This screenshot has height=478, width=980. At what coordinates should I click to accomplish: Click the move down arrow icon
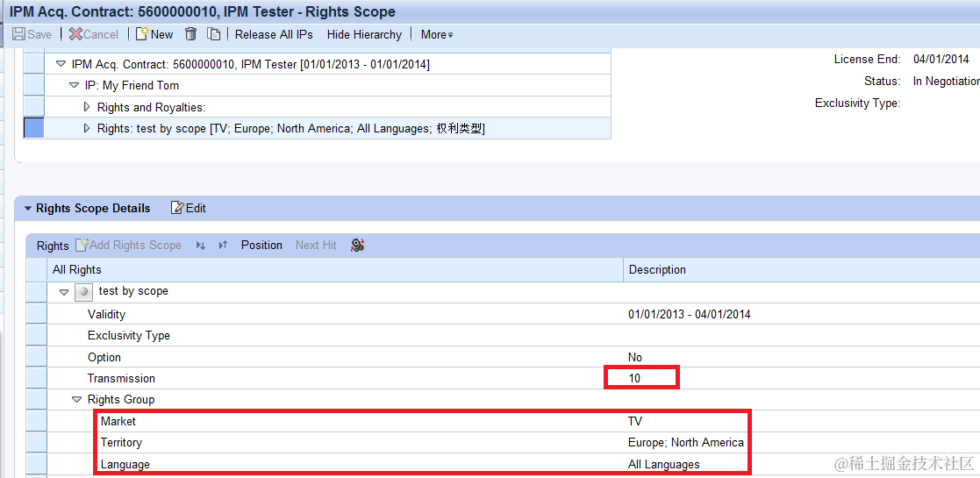point(201,246)
